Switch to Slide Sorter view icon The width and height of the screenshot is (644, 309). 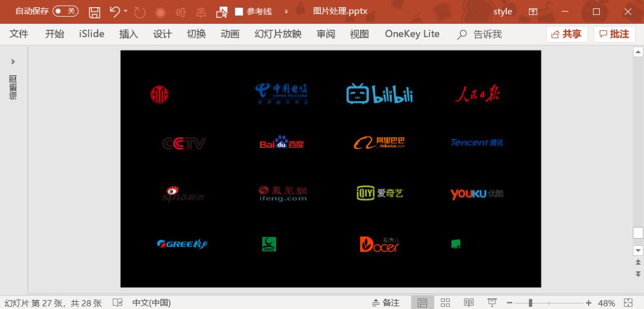point(445,303)
